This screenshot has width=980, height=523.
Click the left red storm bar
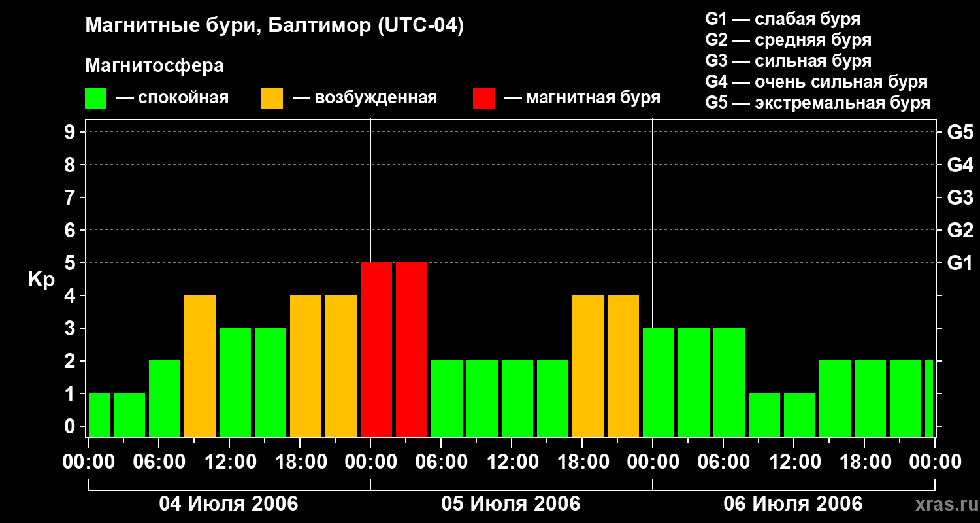point(376,350)
